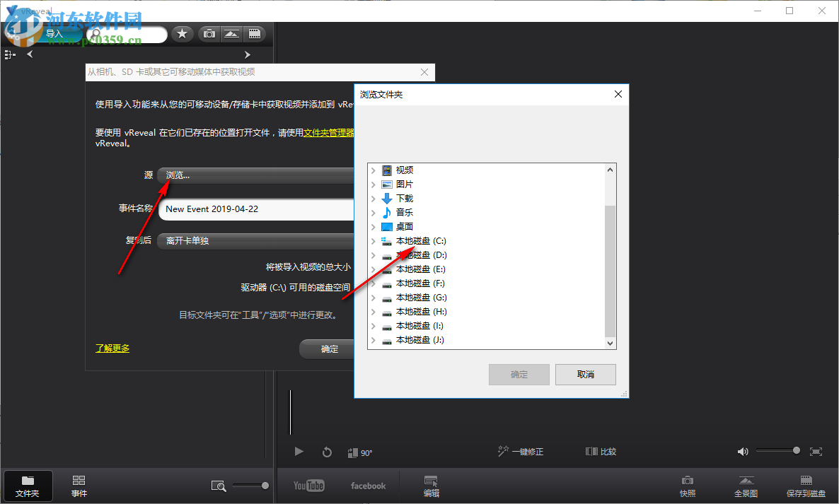Open the 编辑 editing tools

(x=431, y=486)
